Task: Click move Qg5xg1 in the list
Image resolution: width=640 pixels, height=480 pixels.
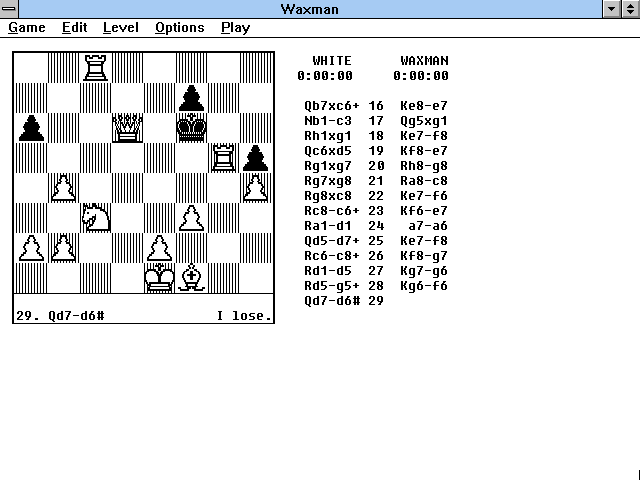Action: (424, 121)
